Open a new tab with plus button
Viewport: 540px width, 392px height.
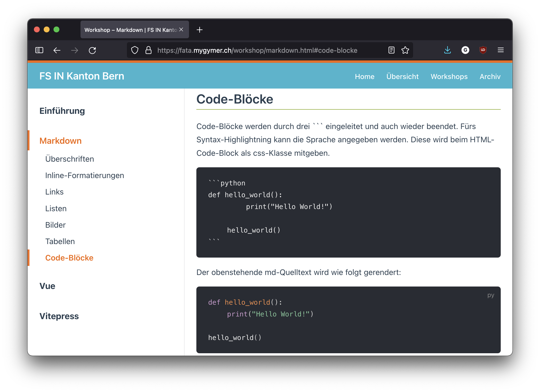(x=200, y=30)
